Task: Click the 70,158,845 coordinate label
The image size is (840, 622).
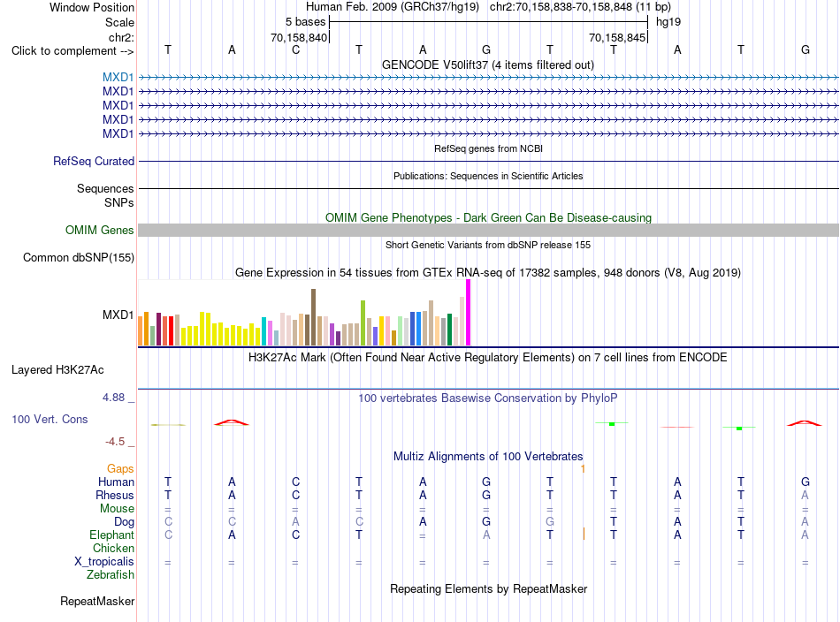Action: point(617,37)
